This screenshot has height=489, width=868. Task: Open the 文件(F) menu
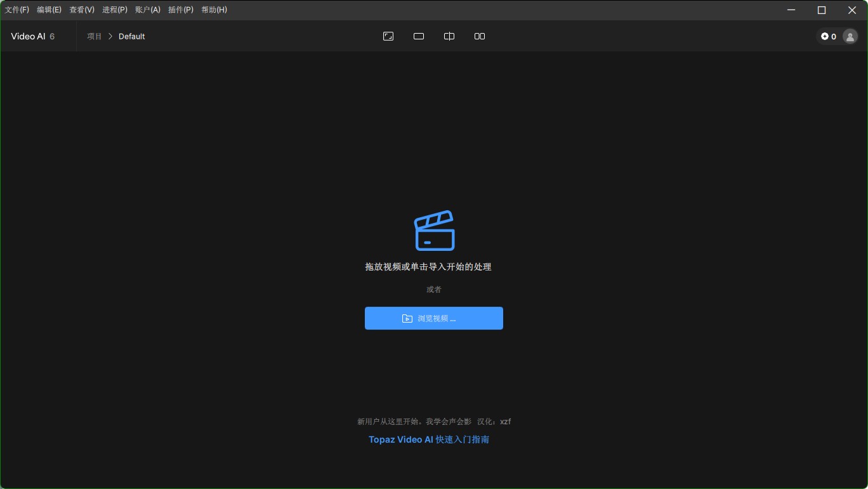(17, 10)
